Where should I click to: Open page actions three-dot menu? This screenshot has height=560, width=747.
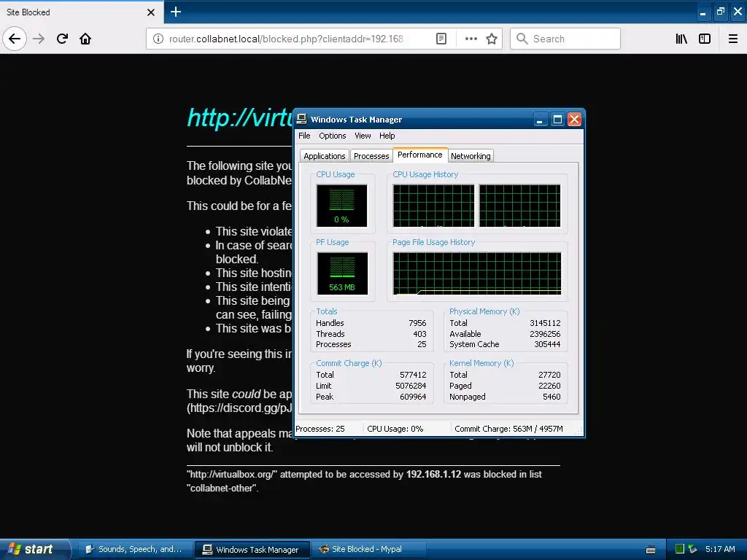(471, 39)
